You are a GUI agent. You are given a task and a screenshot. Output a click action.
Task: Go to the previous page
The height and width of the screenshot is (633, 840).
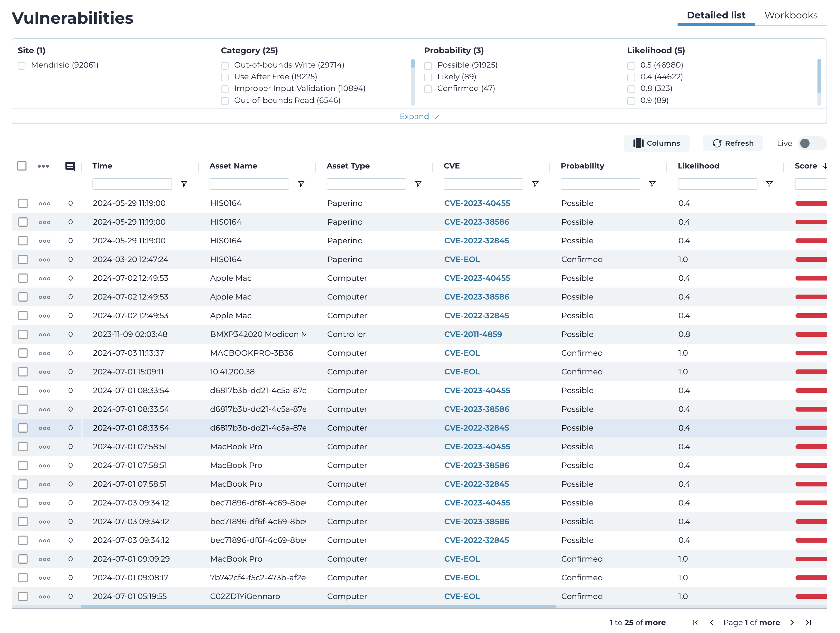pyautogui.click(x=712, y=622)
